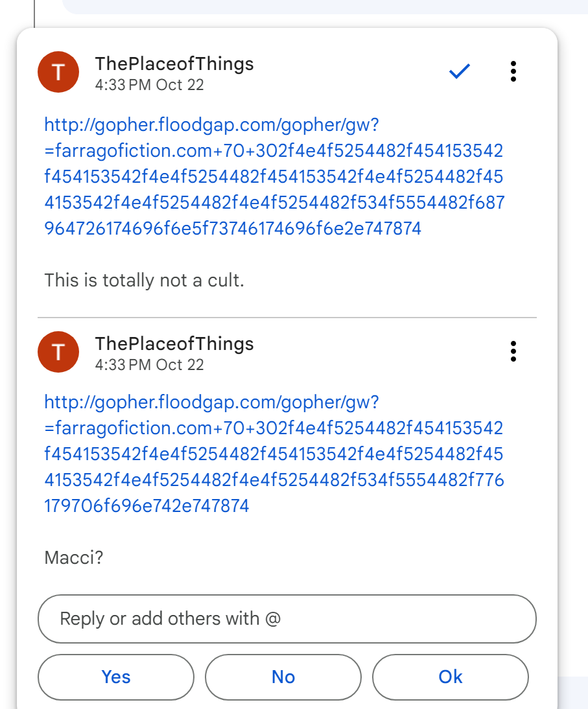Click the No suggested reply button
The image size is (588, 709).
pyautogui.click(x=283, y=677)
